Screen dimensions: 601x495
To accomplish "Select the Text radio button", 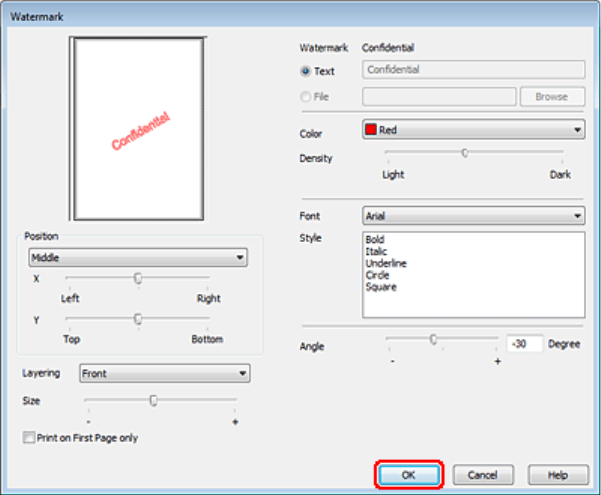I will click(305, 71).
